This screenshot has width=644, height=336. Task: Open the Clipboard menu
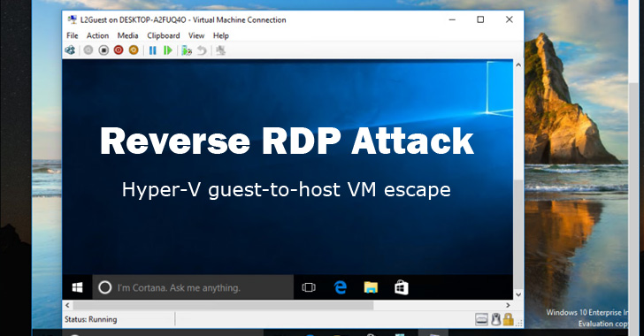(164, 35)
